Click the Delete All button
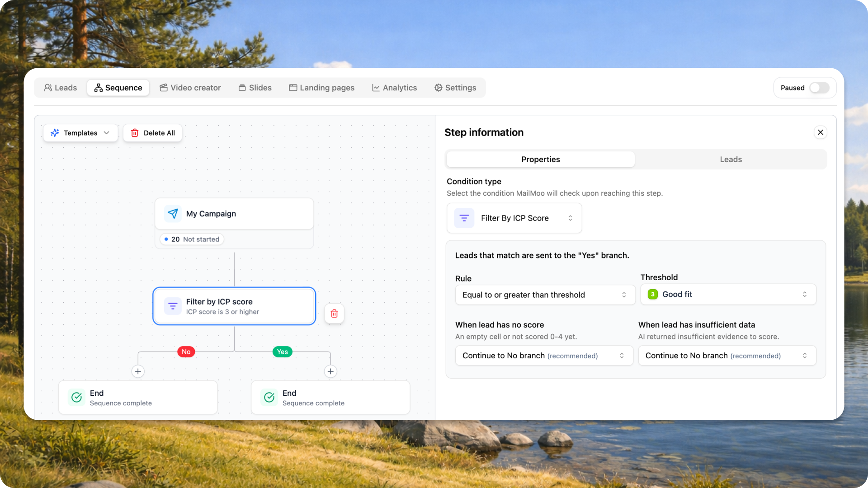 153,133
